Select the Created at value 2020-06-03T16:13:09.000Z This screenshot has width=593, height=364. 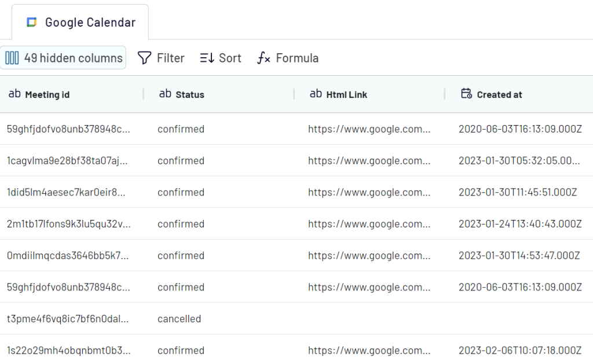point(520,129)
